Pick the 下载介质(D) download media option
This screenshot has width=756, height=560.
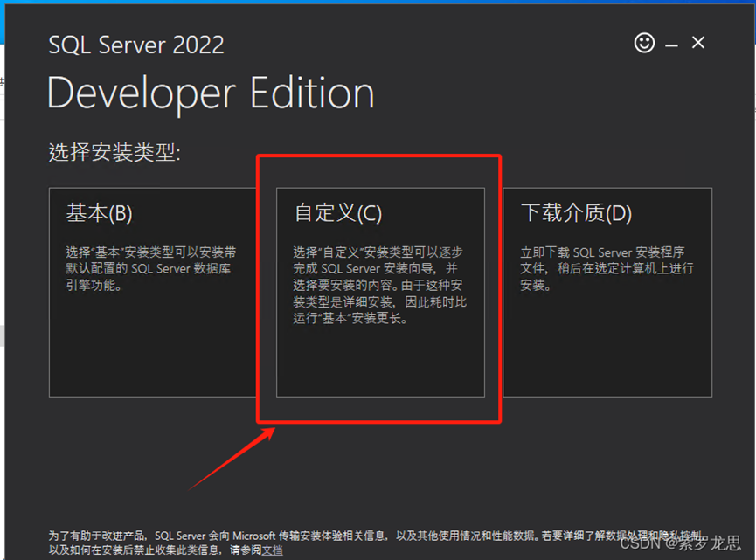click(x=607, y=292)
